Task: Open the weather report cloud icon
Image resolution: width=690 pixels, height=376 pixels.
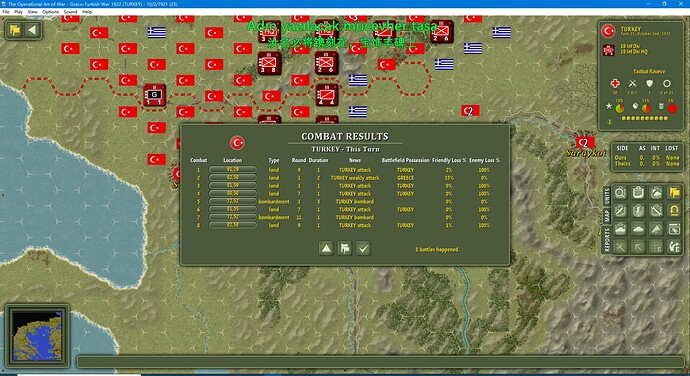Action: pyautogui.click(x=656, y=193)
